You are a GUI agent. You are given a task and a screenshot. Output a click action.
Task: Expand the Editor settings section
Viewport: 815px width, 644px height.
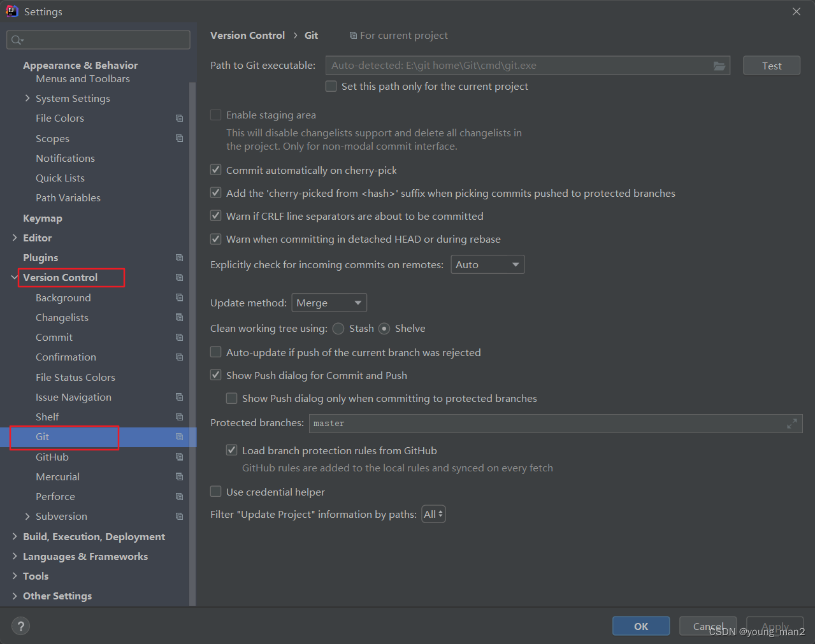point(15,238)
